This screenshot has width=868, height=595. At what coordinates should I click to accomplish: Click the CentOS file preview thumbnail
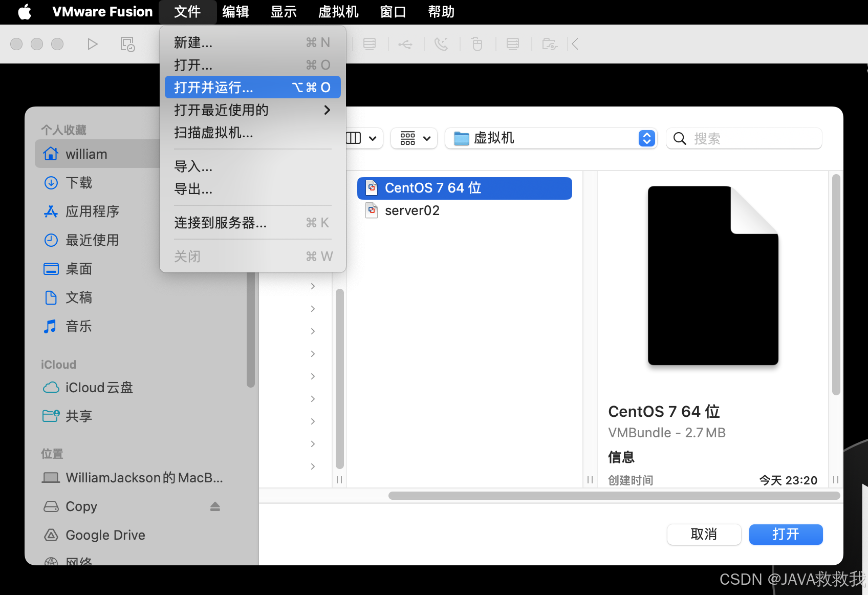click(x=713, y=275)
